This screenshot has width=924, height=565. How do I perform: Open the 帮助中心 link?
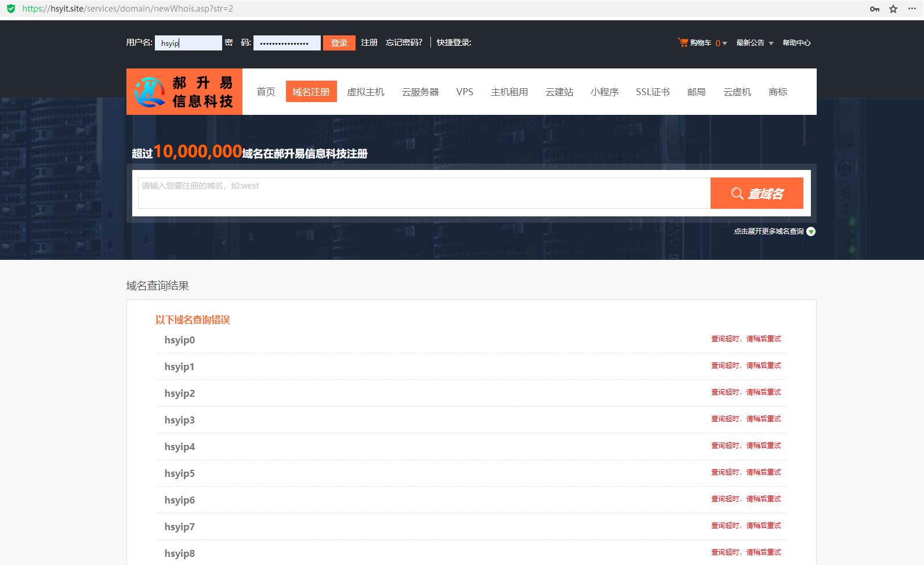click(796, 43)
